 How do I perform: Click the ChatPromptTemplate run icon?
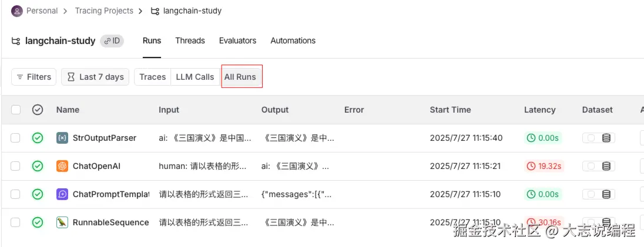tap(62, 194)
